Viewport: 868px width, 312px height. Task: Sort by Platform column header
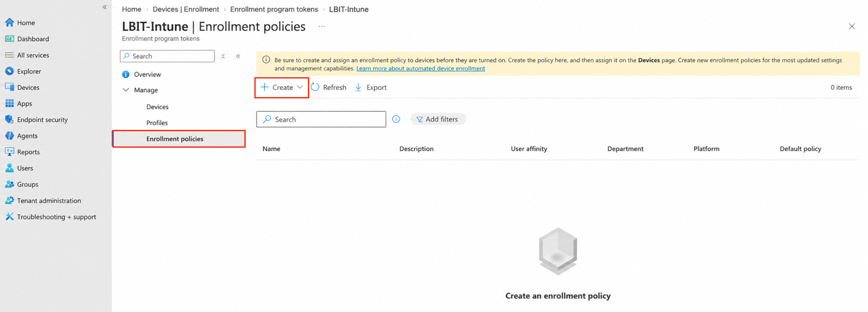pyautogui.click(x=706, y=149)
